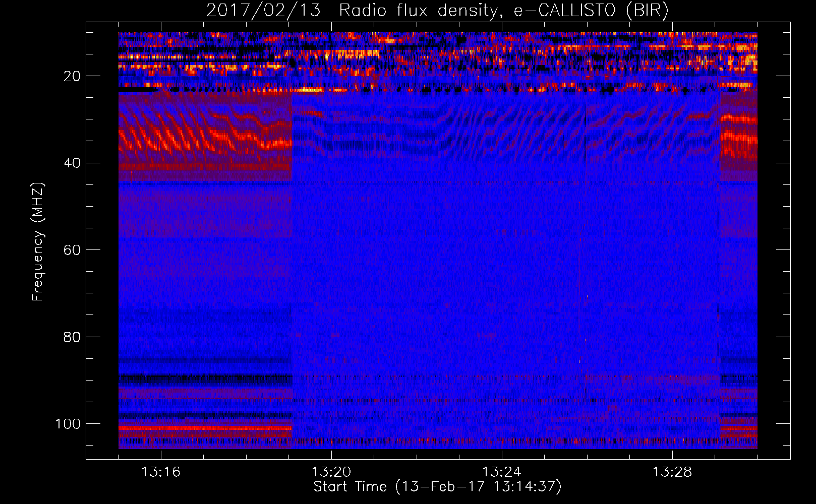The width and height of the screenshot is (816, 504).
Task: Select the 13:28 time tick label
Action: (672, 472)
